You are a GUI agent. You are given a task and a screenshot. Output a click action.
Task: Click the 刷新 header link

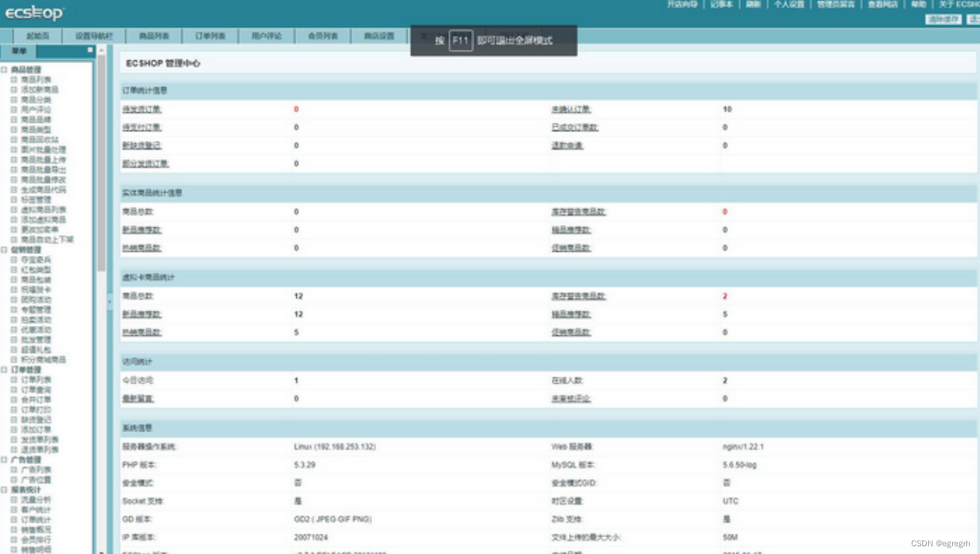tap(753, 5)
